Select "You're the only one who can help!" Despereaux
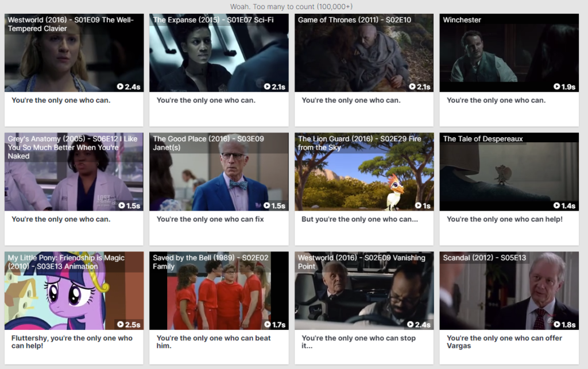This screenshot has height=369, width=588. click(505, 219)
